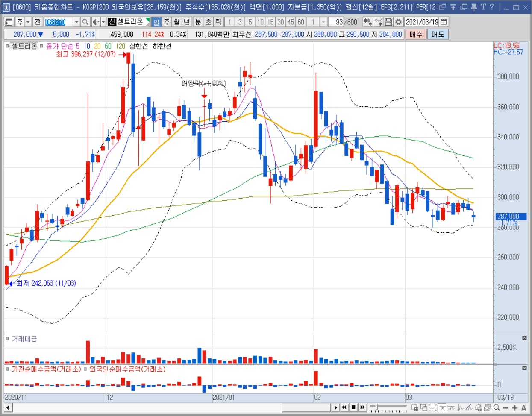The image size is (532, 416).
Task: Toggle the daily (일) period button
Action: [x=156, y=22]
